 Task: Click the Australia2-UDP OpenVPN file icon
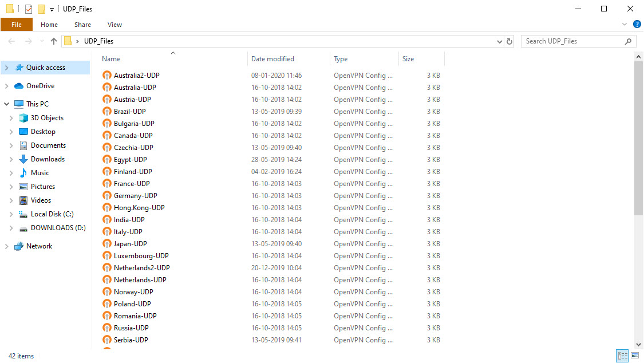click(107, 75)
